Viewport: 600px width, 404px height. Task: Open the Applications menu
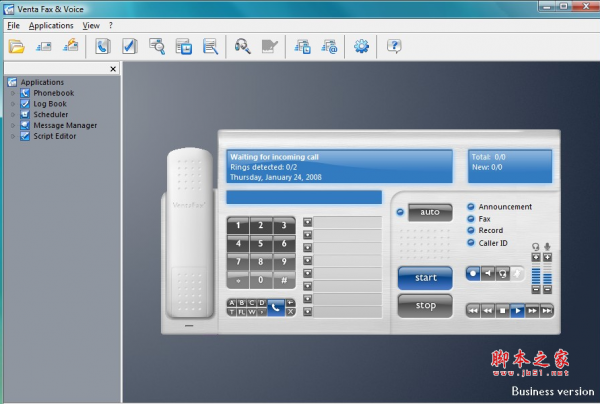tap(51, 26)
